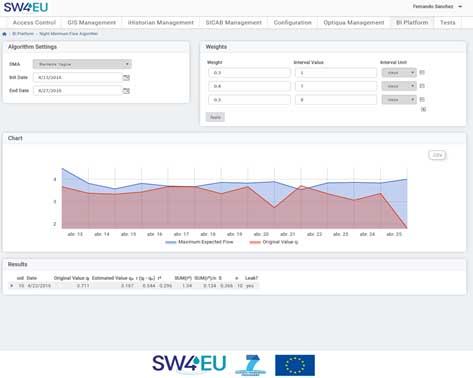The image size is (473, 378).
Task: Click the Interval Value field containing 7
Action: coord(336,86)
